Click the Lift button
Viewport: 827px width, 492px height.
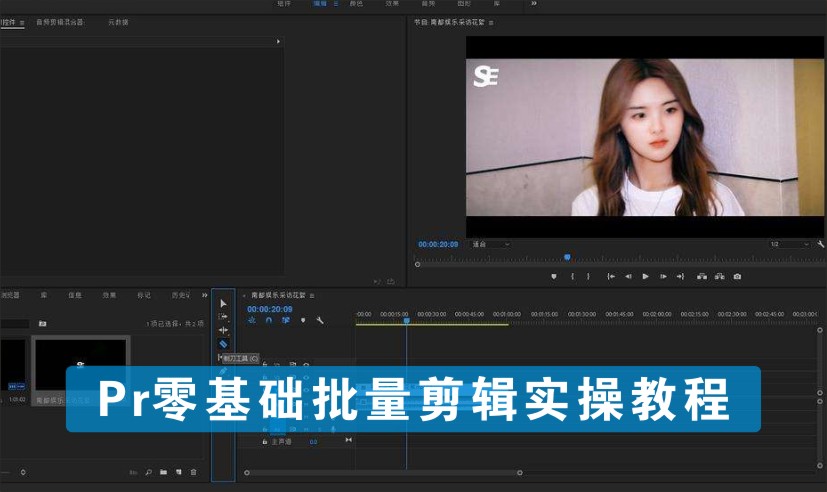pos(702,276)
